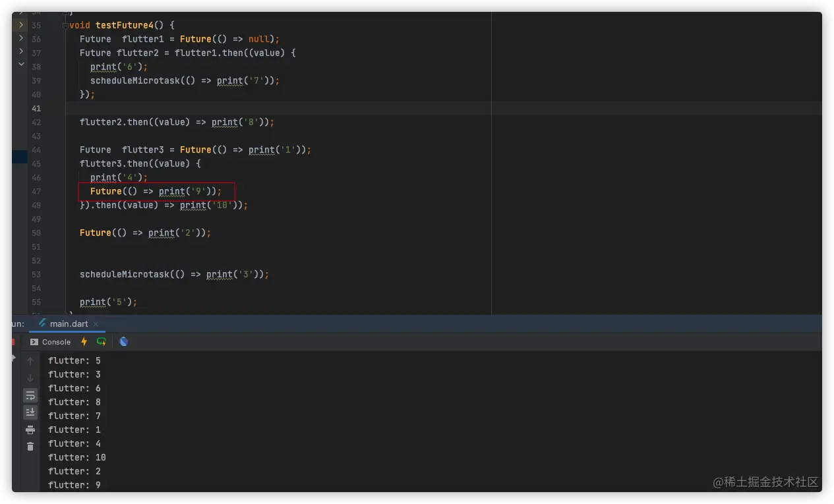Screen dimensions: 834x504
Task: Click gutter line number 38
Action: [36, 67]
